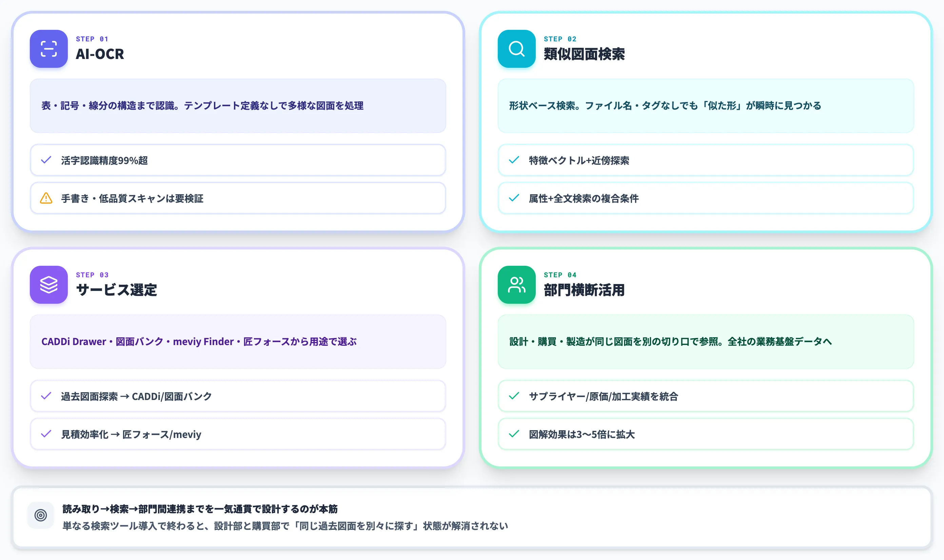This screenshot has width=944, height=560.
Task: Click the sentence starting 単なる検索ツール導入で終わると
Action: coord(285,526)
